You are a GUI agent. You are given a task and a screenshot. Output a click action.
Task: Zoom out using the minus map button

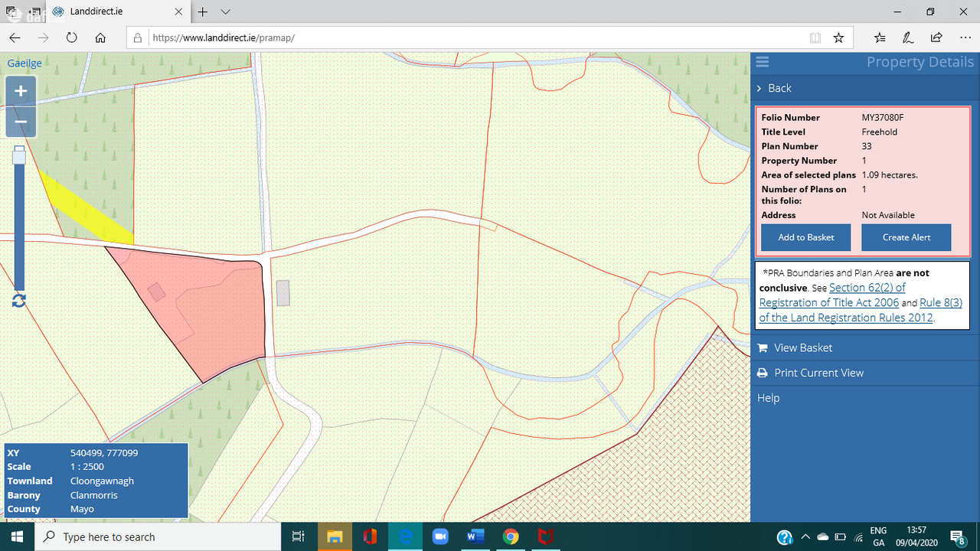21,122
